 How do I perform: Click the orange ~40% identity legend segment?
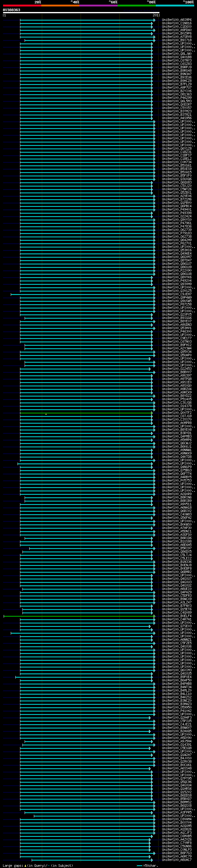(x=60, y=6)
